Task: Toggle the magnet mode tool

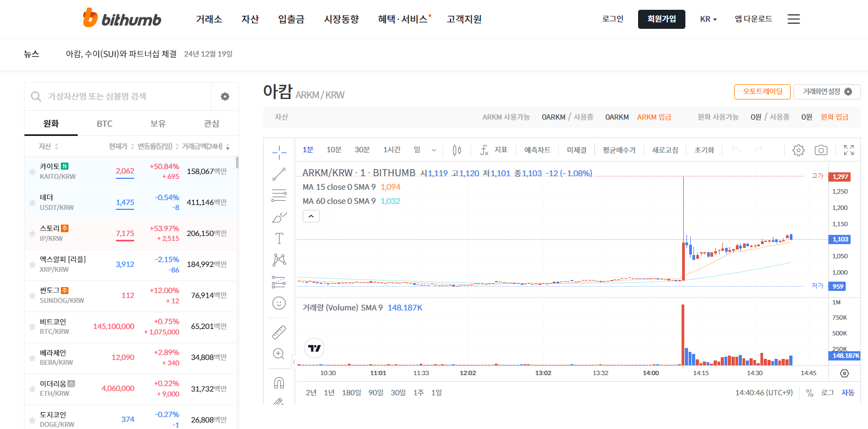Action: (x=279, y=383)
